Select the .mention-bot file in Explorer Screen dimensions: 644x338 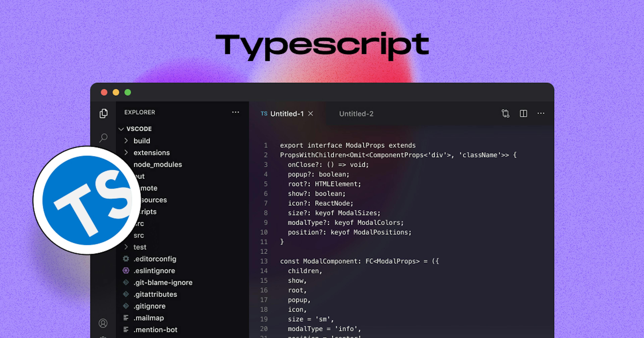pyautogui.click(x=155, y=329)
